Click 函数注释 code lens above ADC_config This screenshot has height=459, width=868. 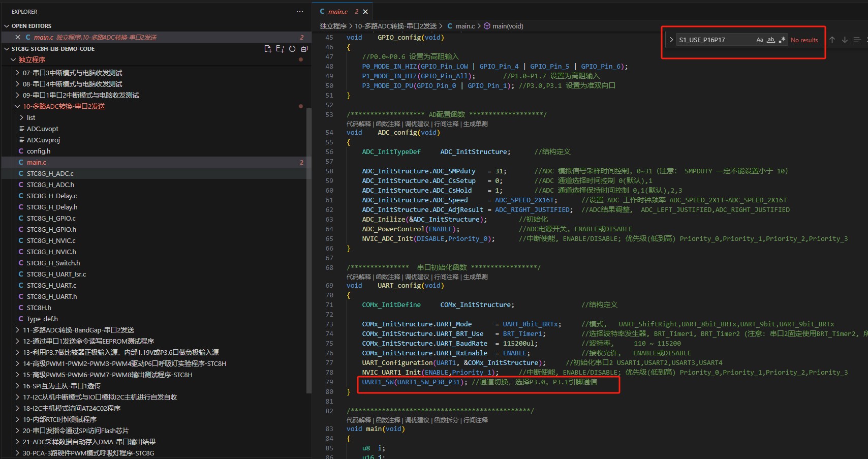[388, 124]
